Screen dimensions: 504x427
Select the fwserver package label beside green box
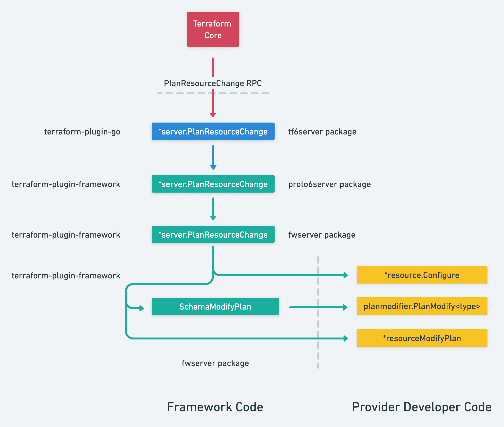[322, 235]
